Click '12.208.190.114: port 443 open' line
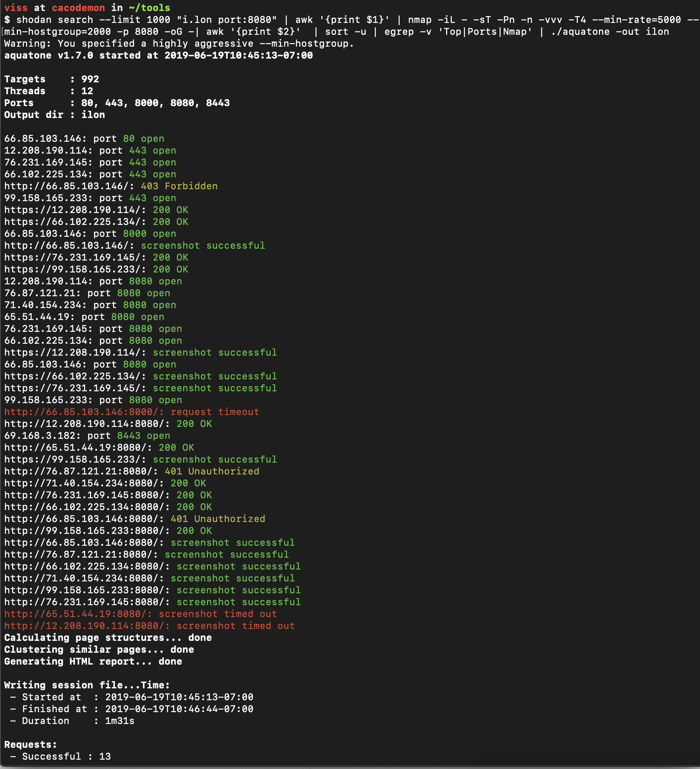Screen dimensions: 700x769 point(90,150)
